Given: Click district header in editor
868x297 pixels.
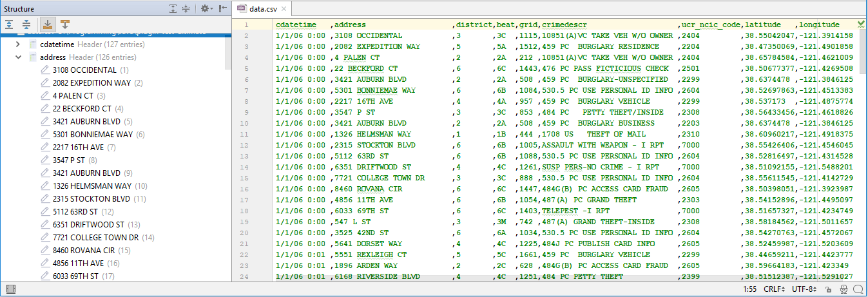Looking at the screenshot, I should [473, 24].
